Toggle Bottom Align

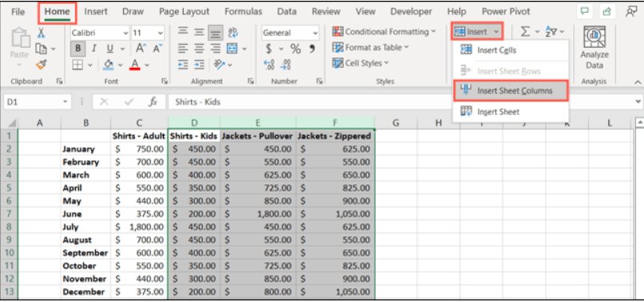click(216, 33)
